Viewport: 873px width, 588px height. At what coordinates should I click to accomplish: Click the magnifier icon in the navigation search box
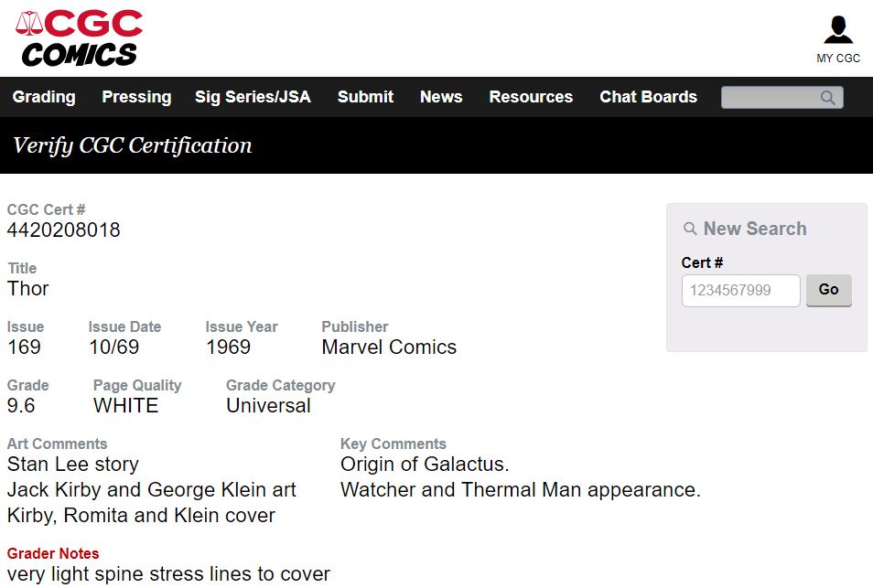(x=828, y=97)
